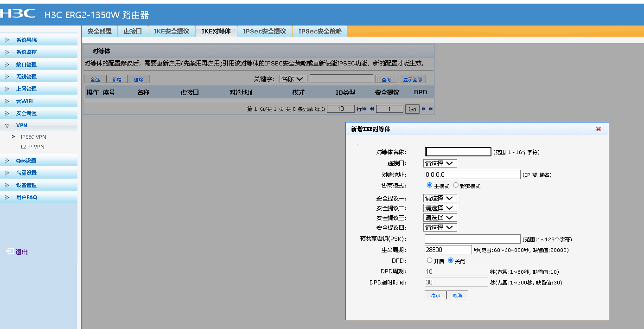Click the 全选 button
Viewport: 644px width, 329px height.
click(95, 79)
